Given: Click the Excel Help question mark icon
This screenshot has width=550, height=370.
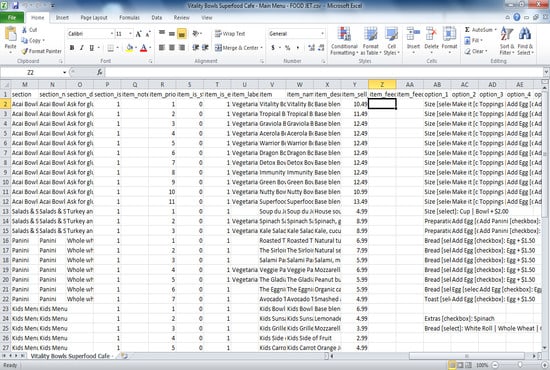Looking at the screenshot, I should click(x=517, y=17).
